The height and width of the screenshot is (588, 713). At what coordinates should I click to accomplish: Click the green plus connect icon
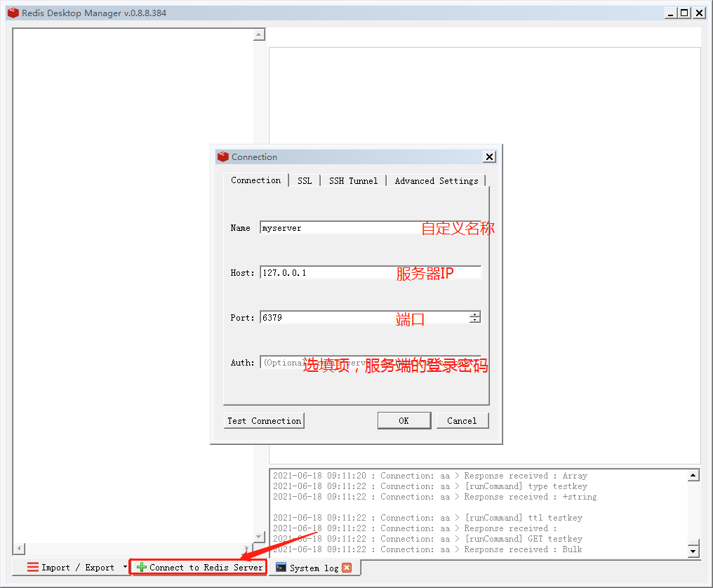coord(142,567)
